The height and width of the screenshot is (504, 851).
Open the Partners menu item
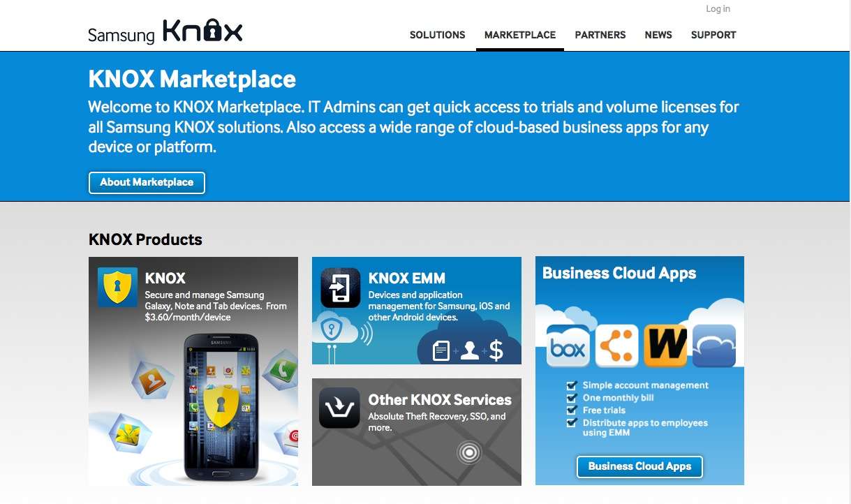click(x=600, y=35)
